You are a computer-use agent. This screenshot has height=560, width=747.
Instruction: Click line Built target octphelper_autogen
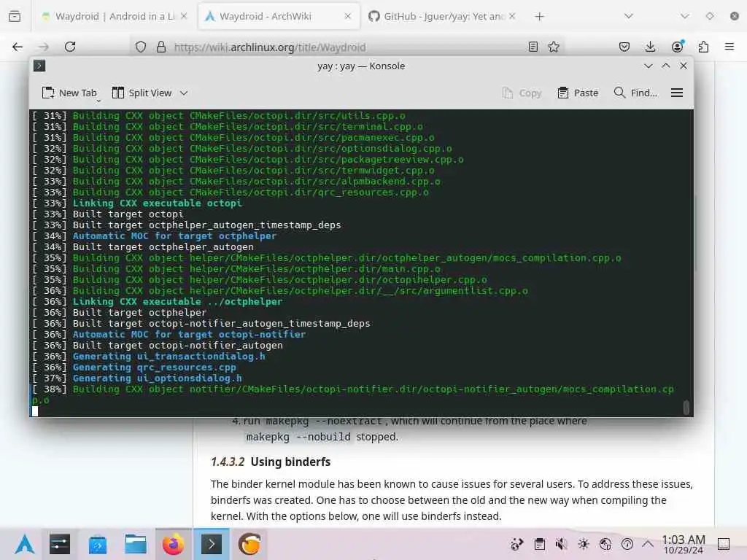tap(163, 247)
